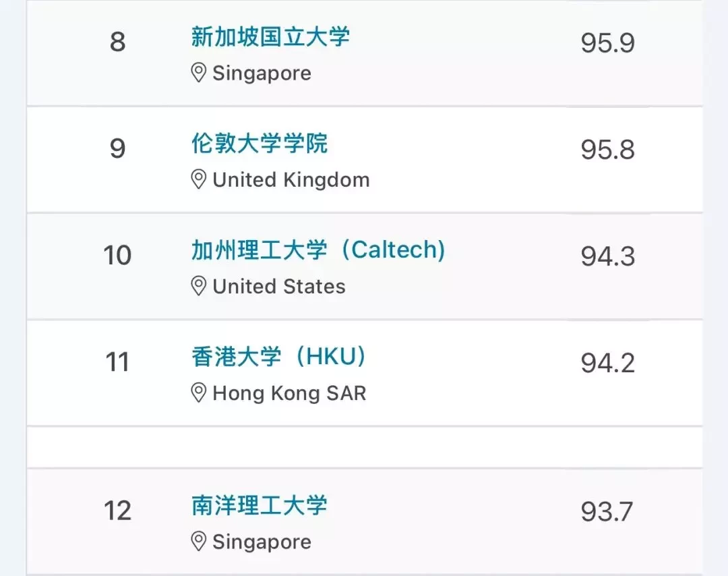
Task: Click score 95.9 for rank 8
Action: point(608,42)
